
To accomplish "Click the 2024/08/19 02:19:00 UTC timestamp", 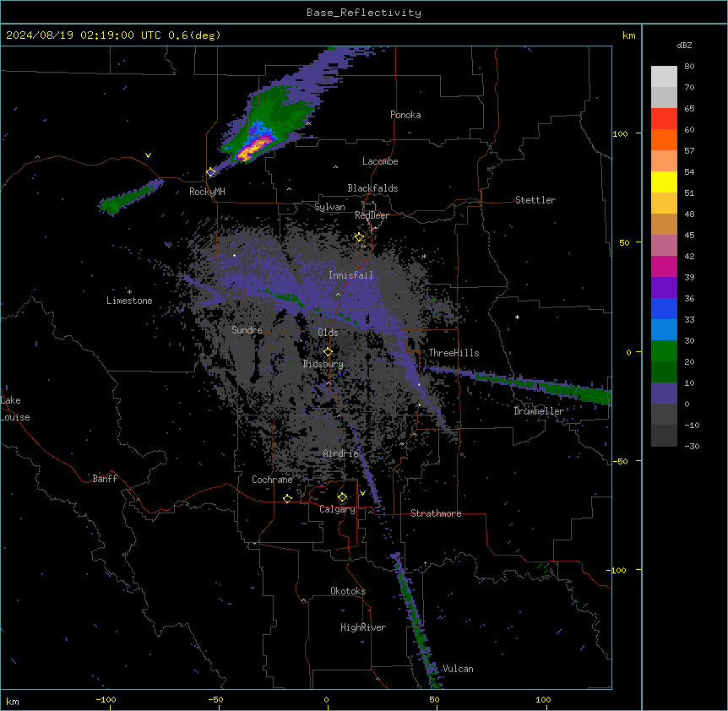I will (77, 35).
